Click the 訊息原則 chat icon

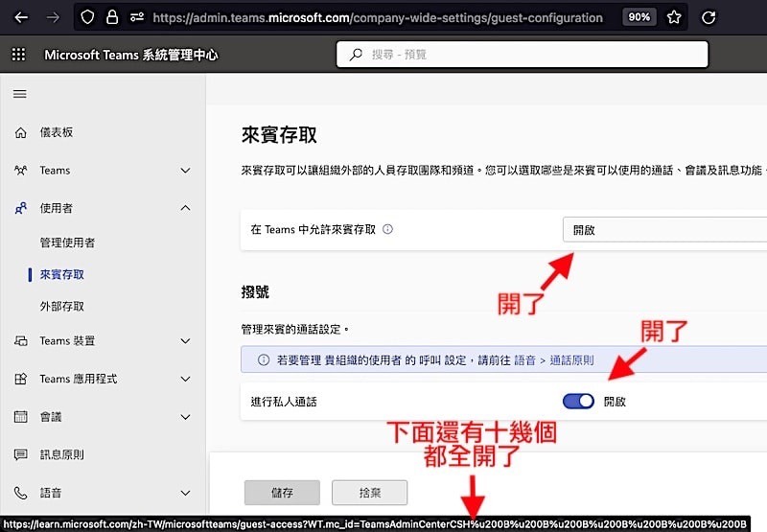(x=20, y=454)
